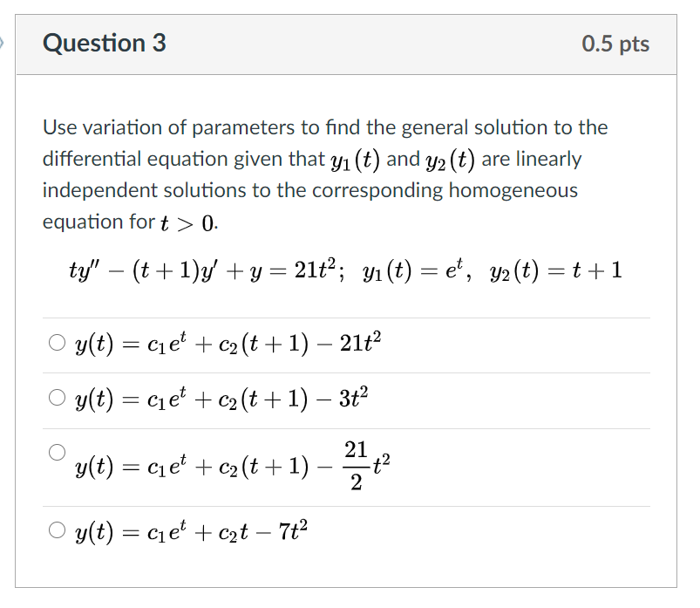
Task: Click the Question 3 heading
Action: click(x=105, y=42)
